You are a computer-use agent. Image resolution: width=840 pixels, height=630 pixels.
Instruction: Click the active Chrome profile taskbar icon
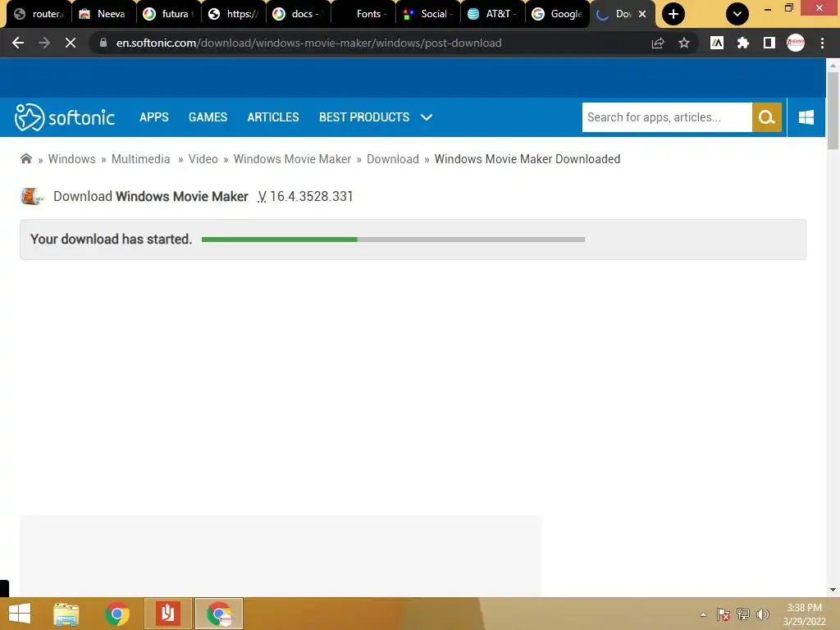218,614
